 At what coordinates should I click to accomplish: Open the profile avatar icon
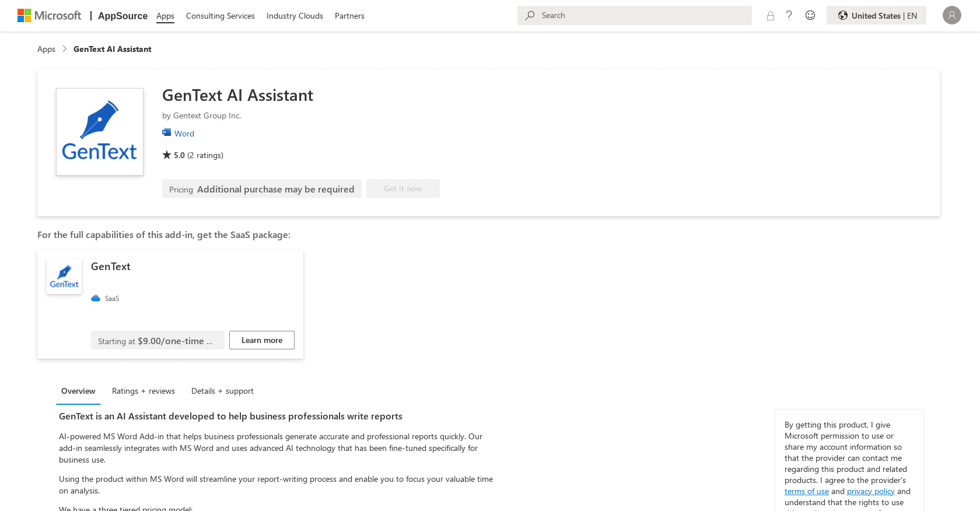click(x=952, y=15)
